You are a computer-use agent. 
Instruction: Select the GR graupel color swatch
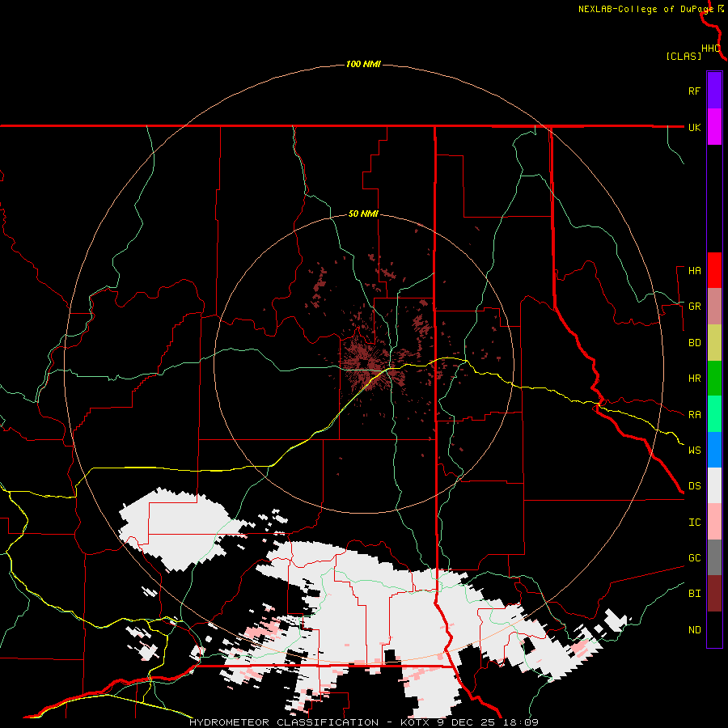coord(714,306)
